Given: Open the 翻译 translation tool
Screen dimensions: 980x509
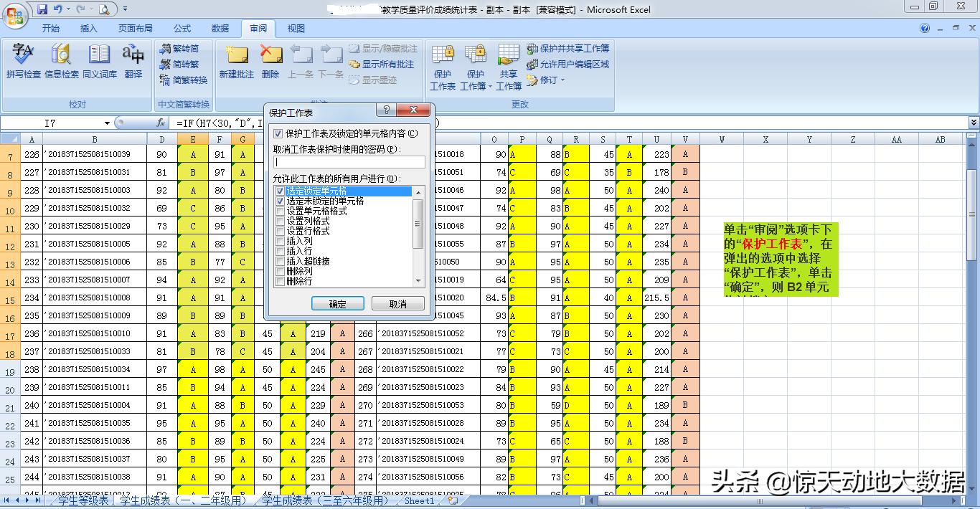Looking at the screenshot, I should [132, 61].
